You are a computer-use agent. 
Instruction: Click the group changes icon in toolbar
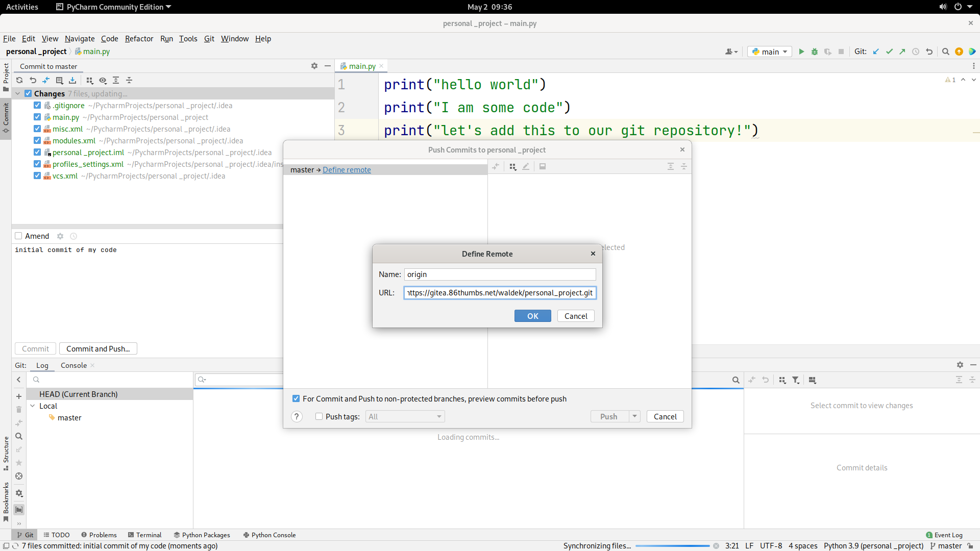89,80
